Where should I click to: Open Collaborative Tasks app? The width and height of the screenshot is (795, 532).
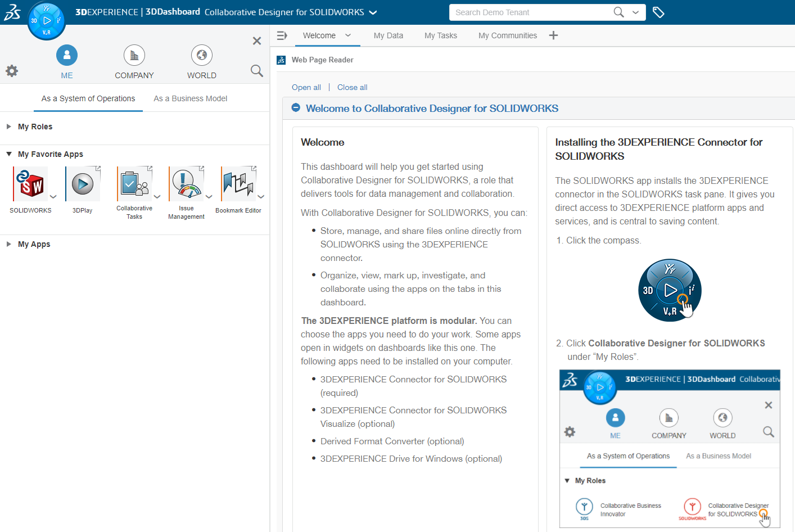(x=134, y=184)
